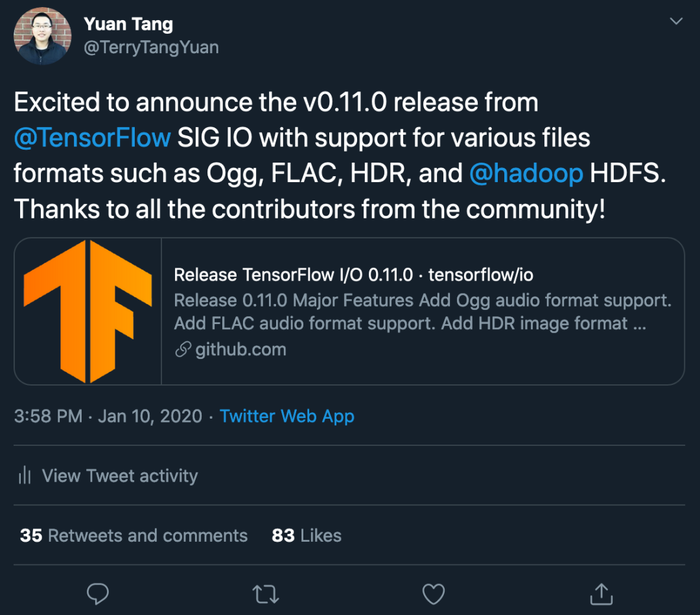Follow the @hadoop mention link
Image resolution: width=700 pixels, height=615 pixels.
pos(526,173)
